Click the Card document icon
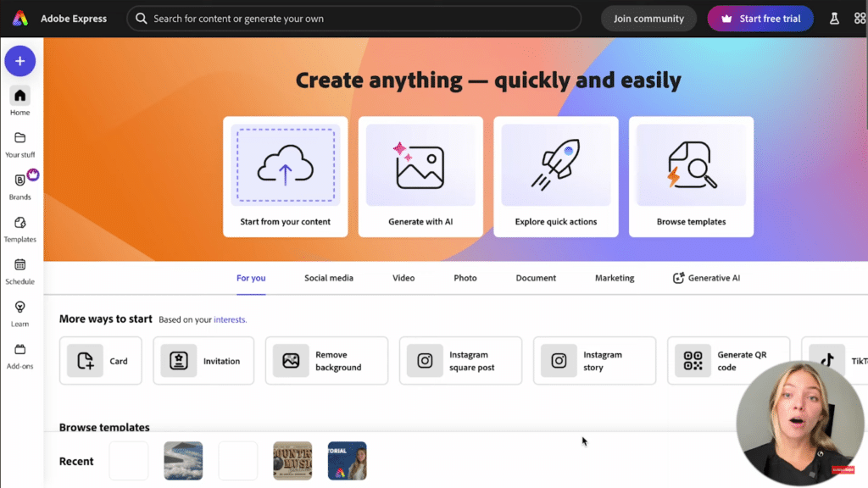The width and height of the screenshot is (868, 488). tap(86, 361)
